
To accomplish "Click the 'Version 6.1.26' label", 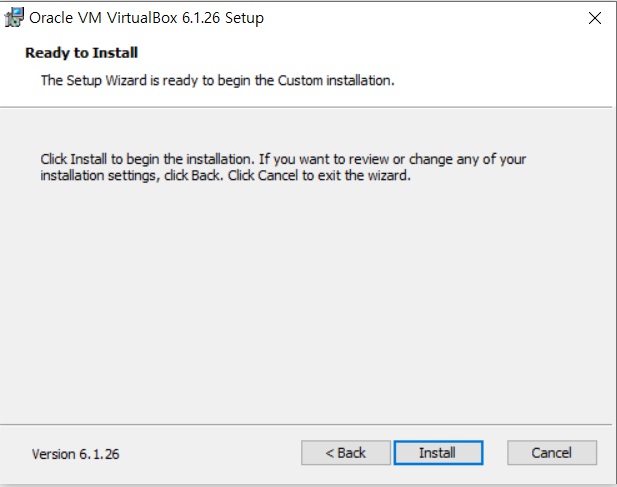I will (x=76, y=454).
